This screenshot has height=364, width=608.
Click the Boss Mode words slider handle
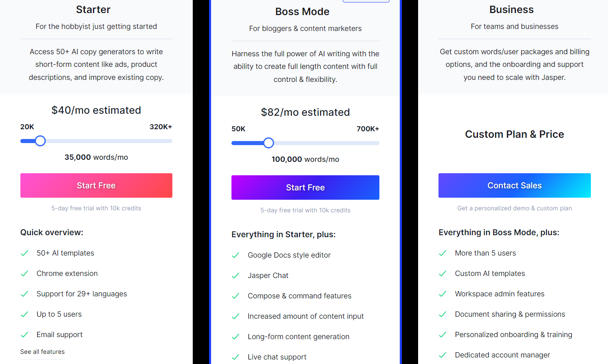pyautogui.click(x=269, y=143)
